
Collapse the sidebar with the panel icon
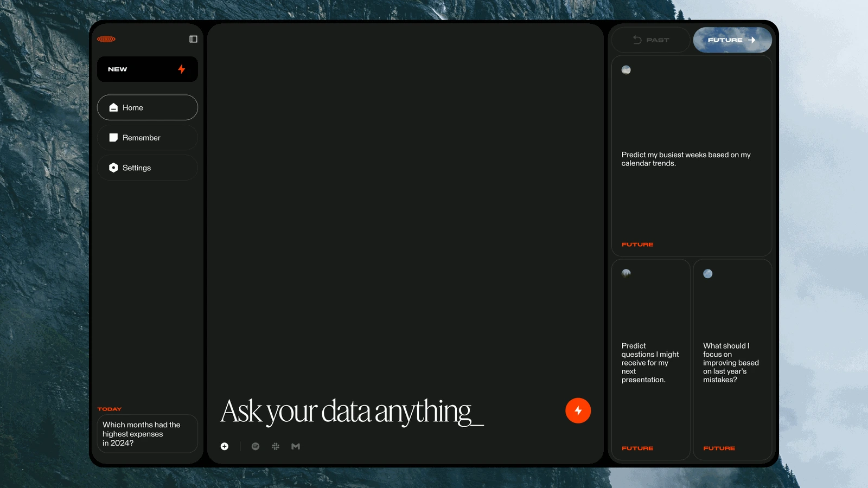click(x=193, y=39)
